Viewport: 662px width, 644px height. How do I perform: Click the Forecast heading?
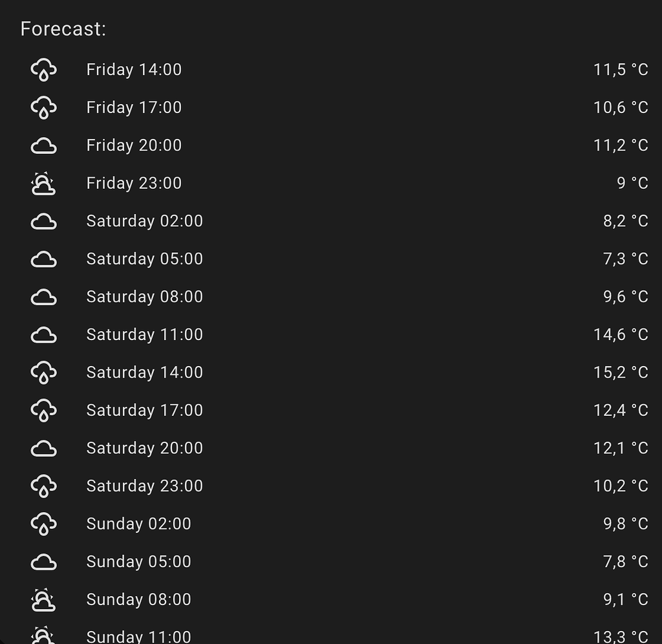pyautogui.click(x=63, y=29)
